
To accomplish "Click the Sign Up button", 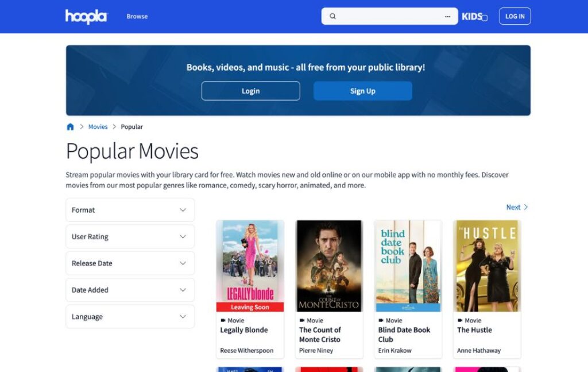I will coord(363,91).
